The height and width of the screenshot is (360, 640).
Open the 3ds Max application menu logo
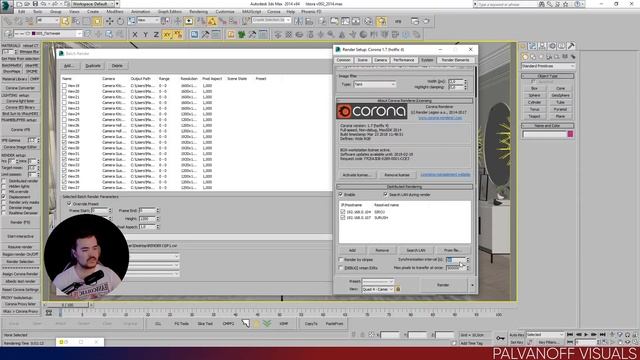[x=7, y=7]
